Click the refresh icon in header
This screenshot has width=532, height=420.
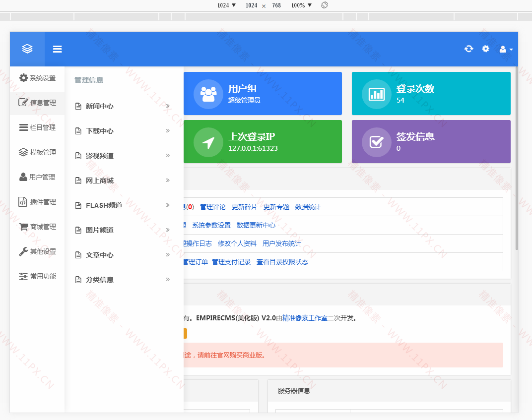pos(469,49)
